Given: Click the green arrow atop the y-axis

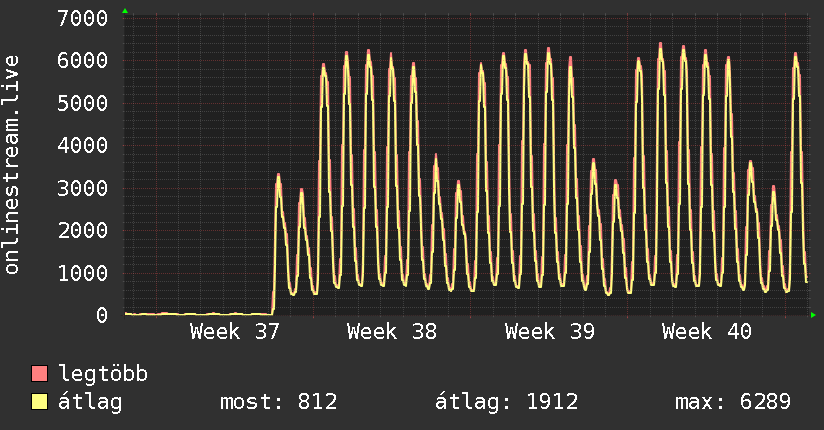Looking at the screenshot, I should click(125, 11).
